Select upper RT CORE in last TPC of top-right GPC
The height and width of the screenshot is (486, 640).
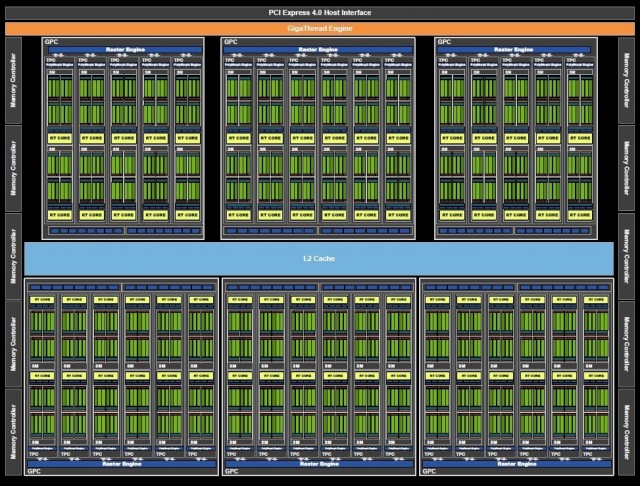(x=580, y=138)
